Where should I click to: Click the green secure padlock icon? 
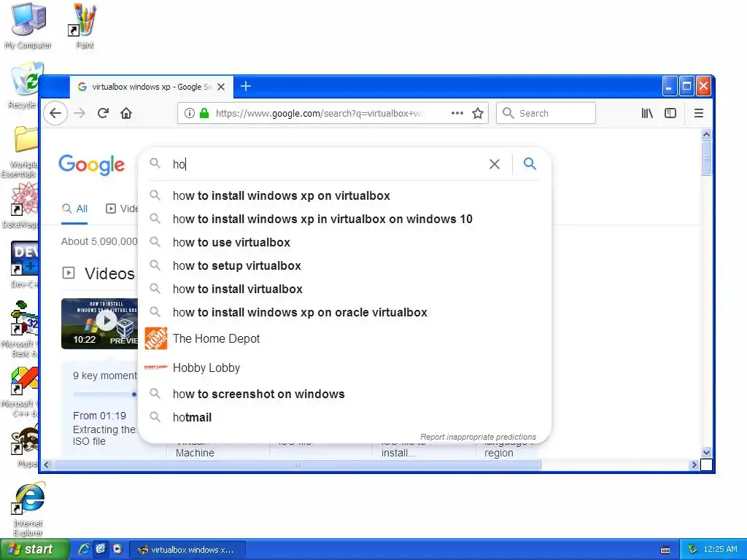(204, 113)
